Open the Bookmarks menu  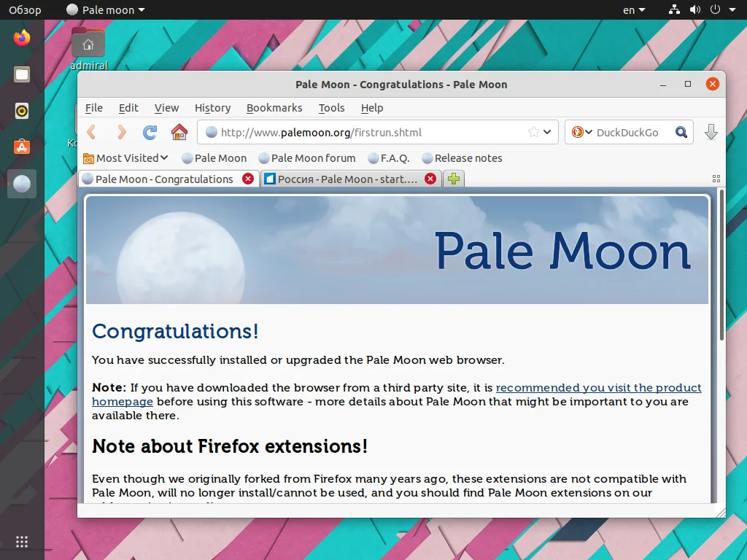click(274, 108)
